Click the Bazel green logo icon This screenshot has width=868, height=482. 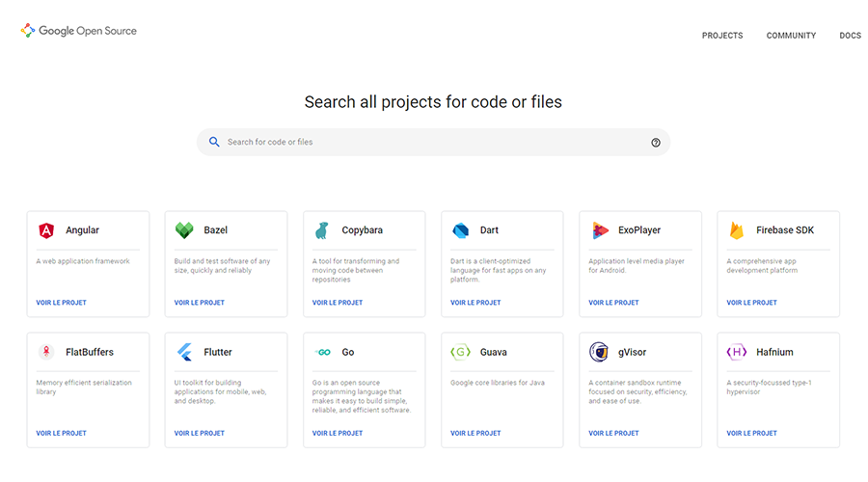coord(184,229)
